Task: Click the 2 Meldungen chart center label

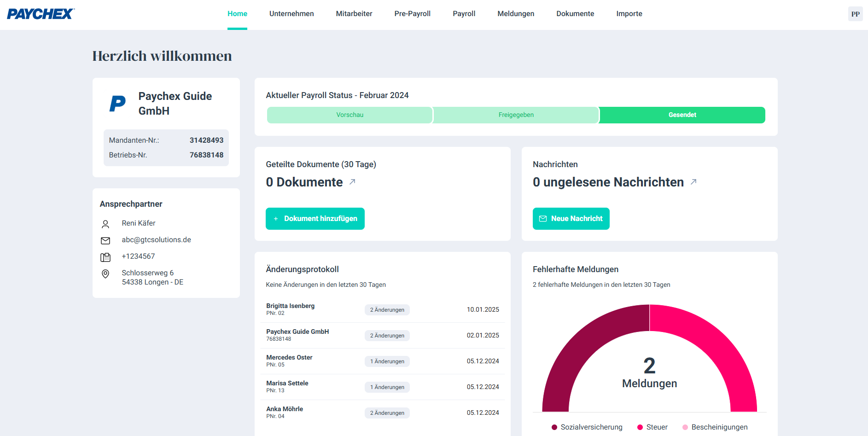Action: pos(649,372)
